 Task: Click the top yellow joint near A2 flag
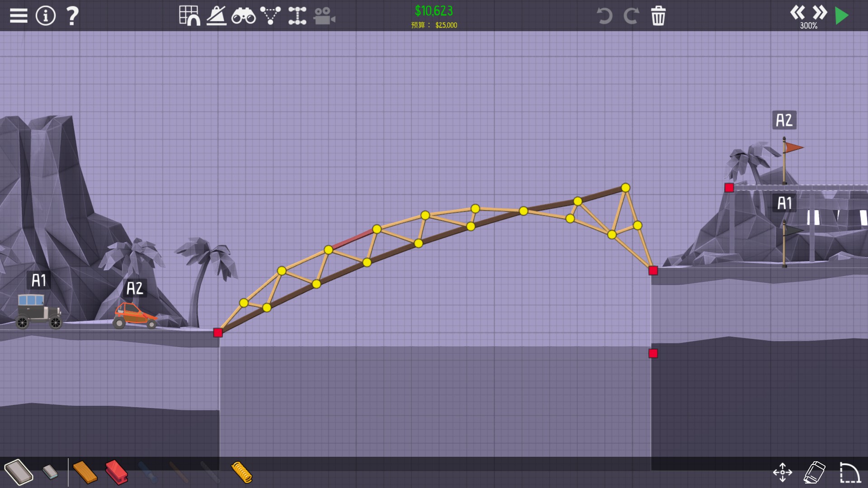[x=626, y=188]
